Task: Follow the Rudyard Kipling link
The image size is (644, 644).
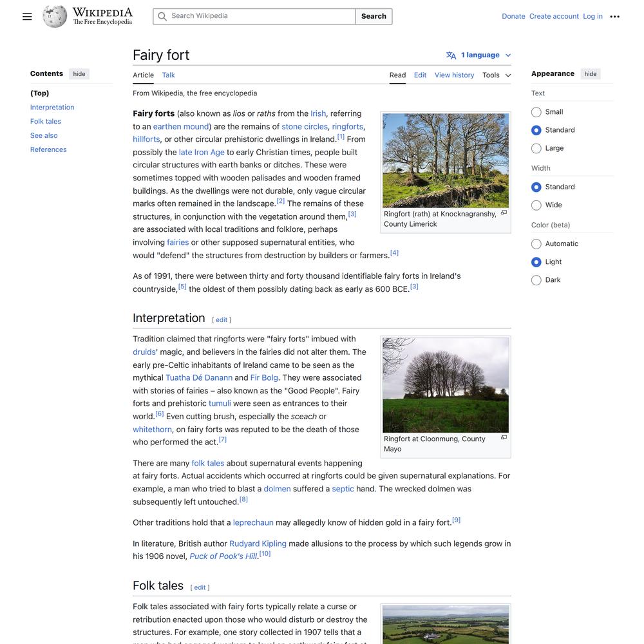Action: pos(258,544)
